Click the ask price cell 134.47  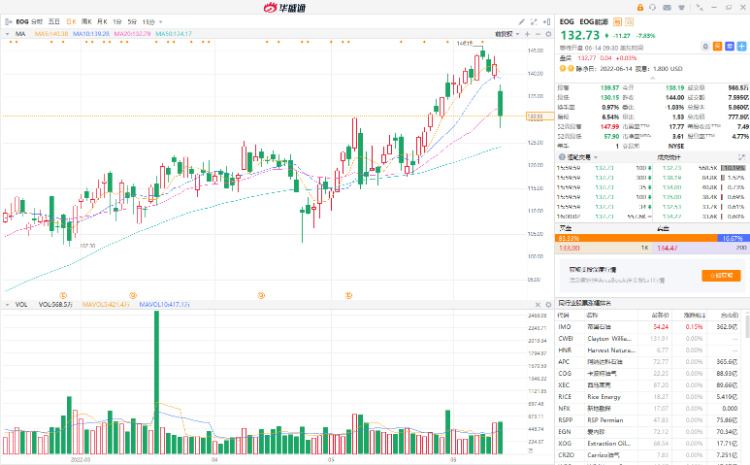701,248
